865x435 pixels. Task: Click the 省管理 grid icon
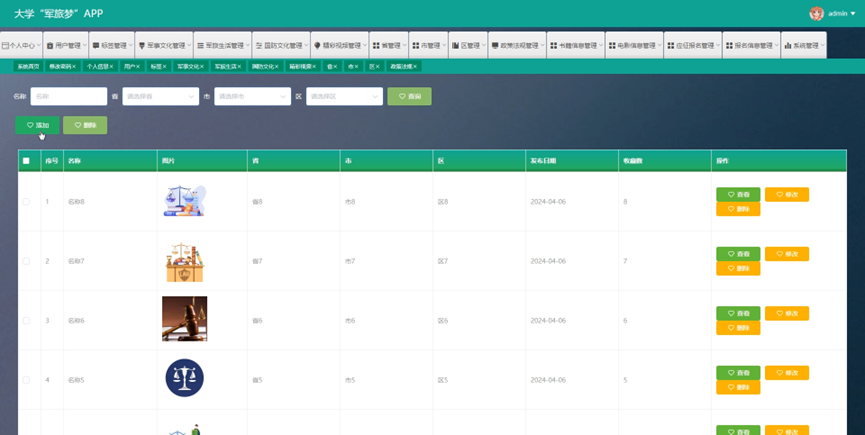click(x=376, y=46)
